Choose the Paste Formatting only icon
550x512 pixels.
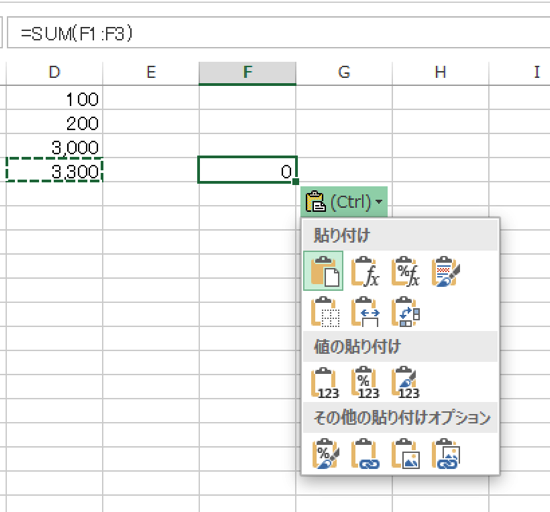click(x=325, y=453)
